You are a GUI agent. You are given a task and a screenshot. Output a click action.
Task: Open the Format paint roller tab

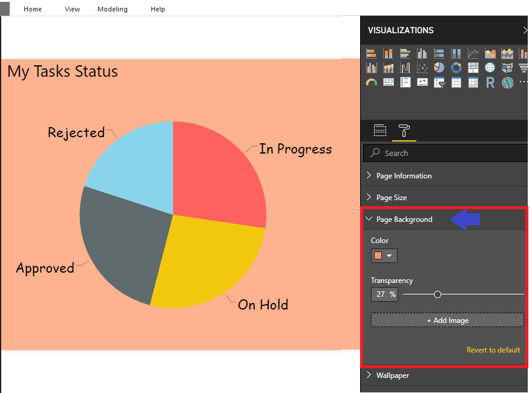click(x=404, y=131)
